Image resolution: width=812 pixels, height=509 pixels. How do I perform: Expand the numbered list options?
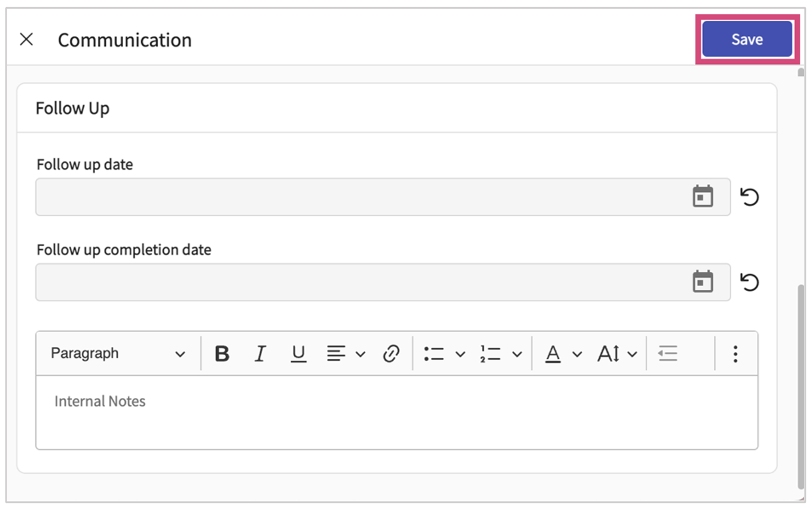coord(517,354)
